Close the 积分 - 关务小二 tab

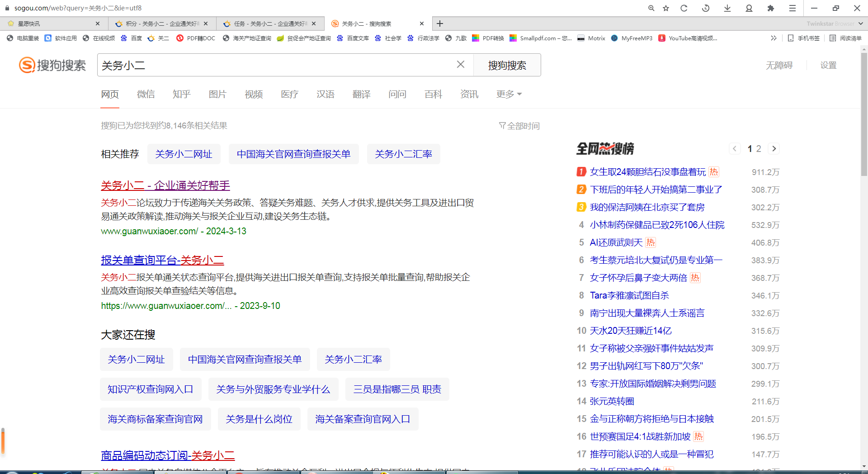pos(206,24)
